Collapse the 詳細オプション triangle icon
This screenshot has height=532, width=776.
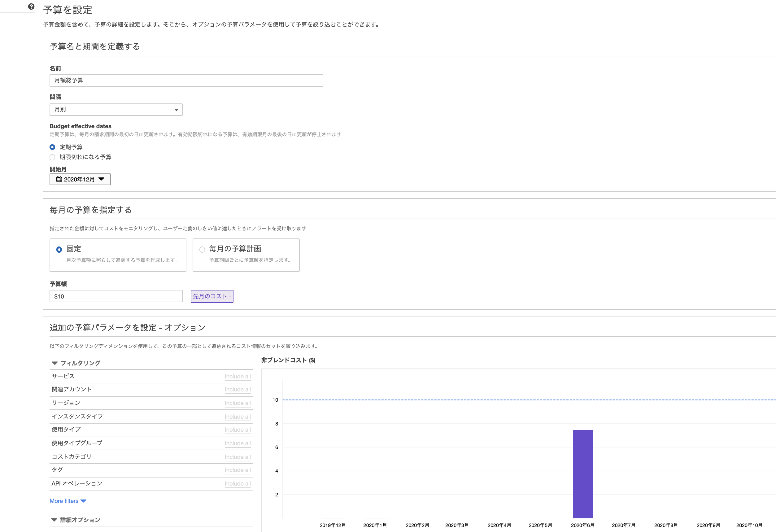(54, 520)
